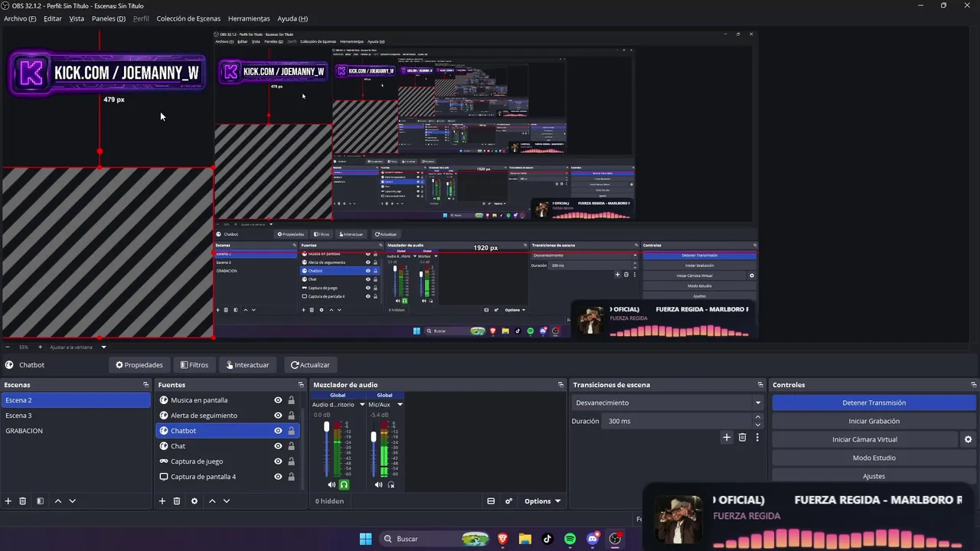Open the Editar menu
The image size is (980, 551).
point(53,18)
